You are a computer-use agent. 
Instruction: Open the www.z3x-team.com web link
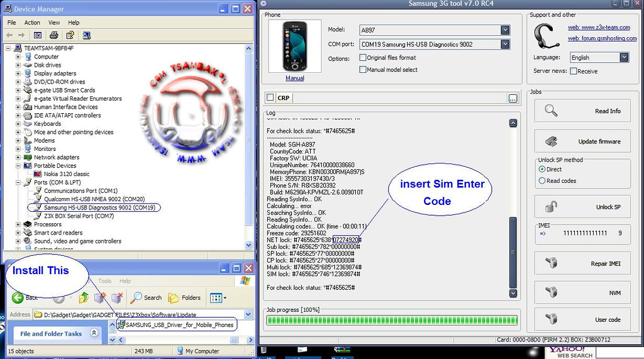click(599, 28)
